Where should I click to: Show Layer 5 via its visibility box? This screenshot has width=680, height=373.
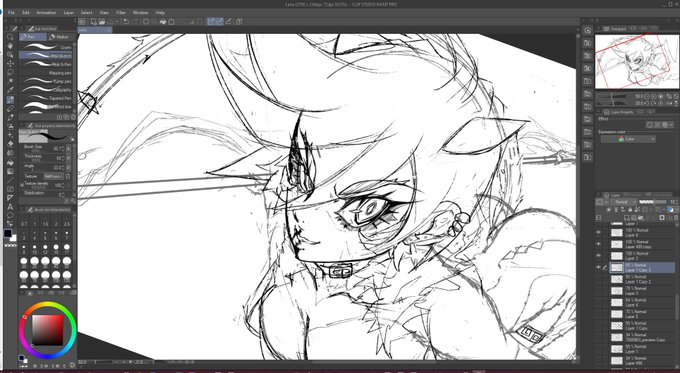(x=598, y=314)
